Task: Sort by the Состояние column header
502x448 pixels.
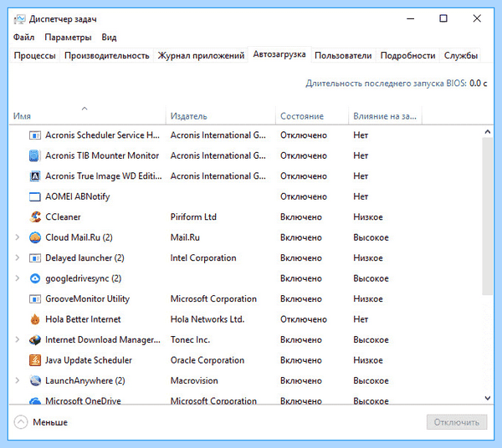Action: point(312,115)
